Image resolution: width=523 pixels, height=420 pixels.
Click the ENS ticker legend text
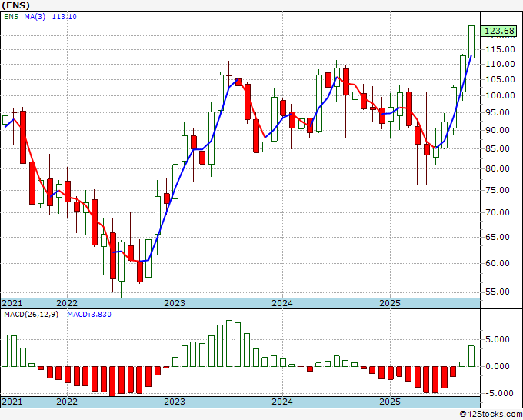click(x=11, y=17)
